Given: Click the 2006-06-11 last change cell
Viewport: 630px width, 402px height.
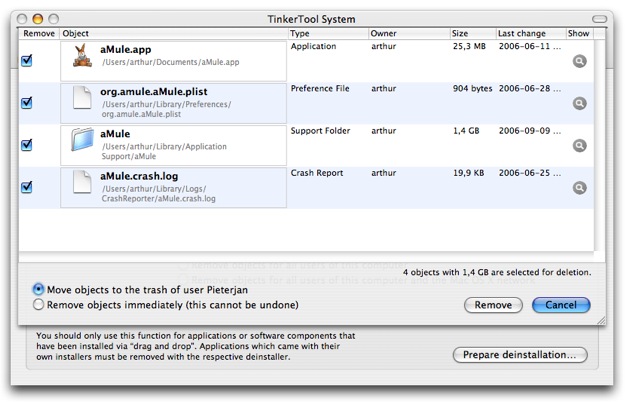Looking at the screenshot, I should click(x=530, y=46).
